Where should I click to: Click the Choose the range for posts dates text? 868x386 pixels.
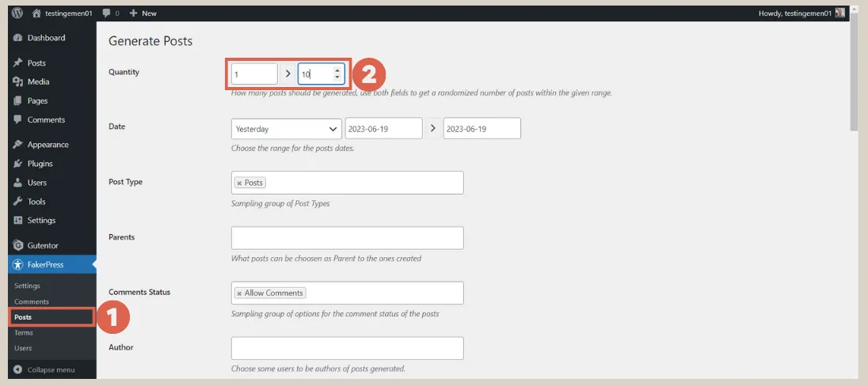[x=292, y=148]
